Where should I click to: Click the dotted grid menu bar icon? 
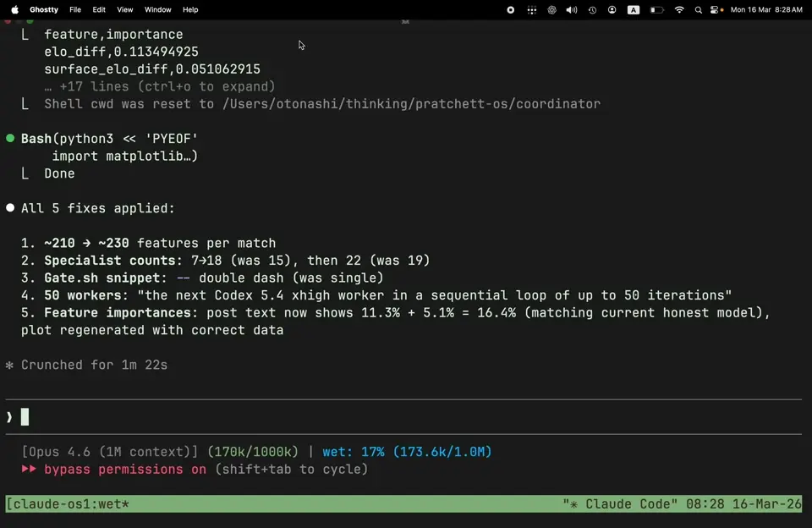pos(532,10)
